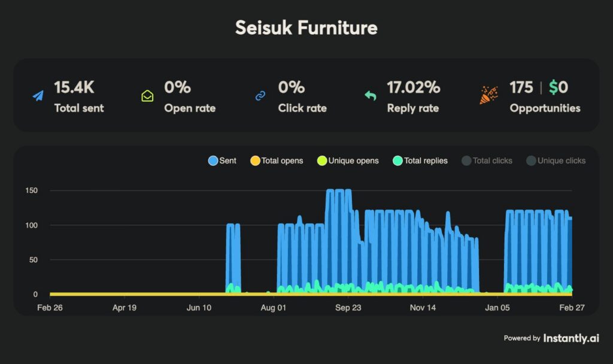The image size is (613, 364).
Task: Select the 15.4K Total sent stat
Action: pyautogui.click(x=74, y=87)
